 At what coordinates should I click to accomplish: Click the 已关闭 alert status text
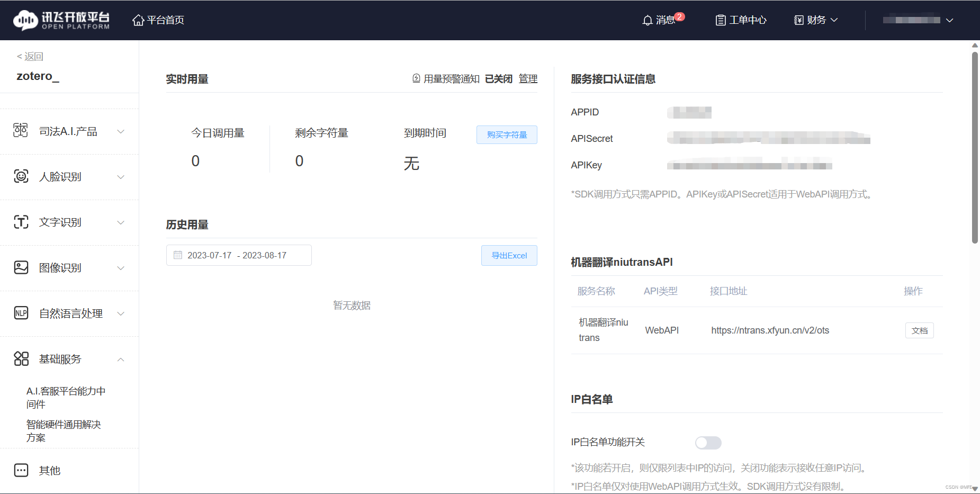pyautogui.click(x=499, y=78)
